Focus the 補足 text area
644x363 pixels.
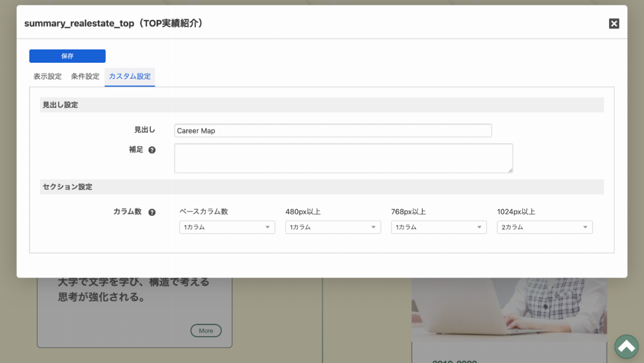pos(343,158)
